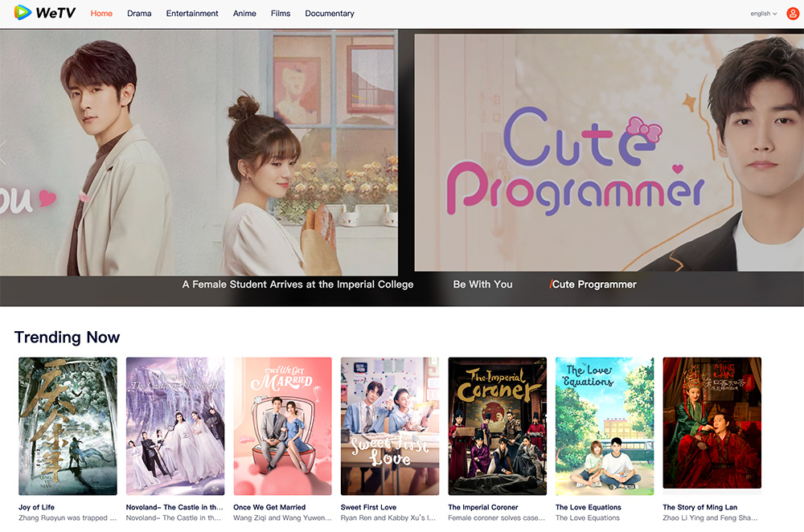Open the Joy of Life poster
This screenshot has height=532, width=804.
pos(68,426)
